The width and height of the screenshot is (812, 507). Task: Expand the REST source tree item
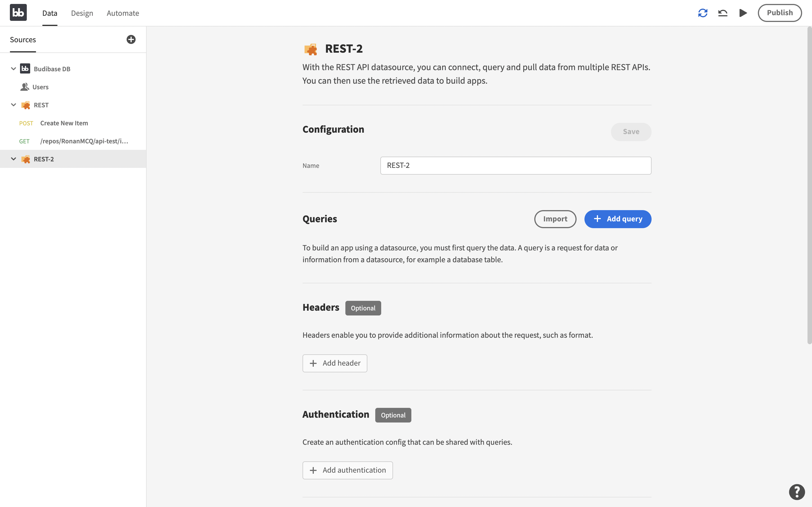coord(14,105)
